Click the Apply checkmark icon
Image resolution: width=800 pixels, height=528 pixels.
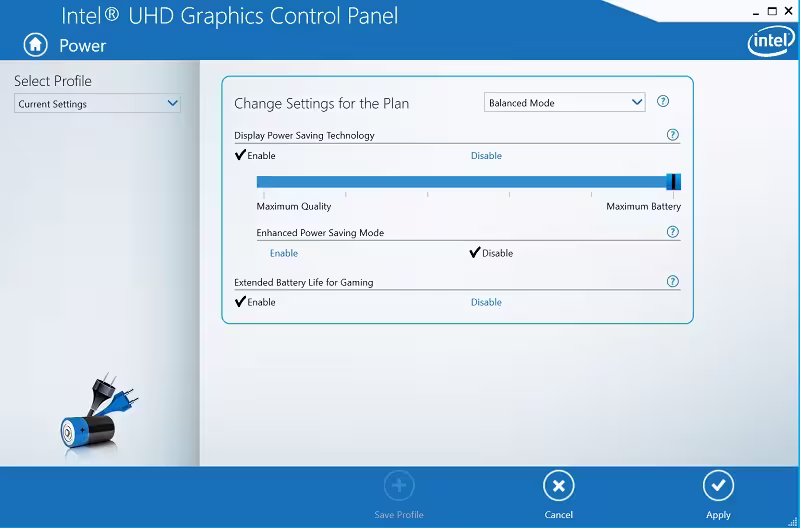tap(718, 486)
